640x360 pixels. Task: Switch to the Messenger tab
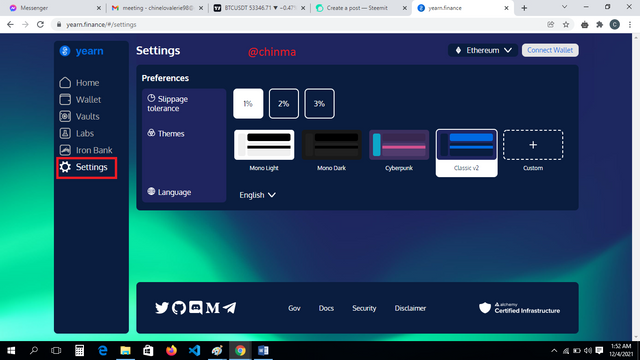(x=54, y=8)
